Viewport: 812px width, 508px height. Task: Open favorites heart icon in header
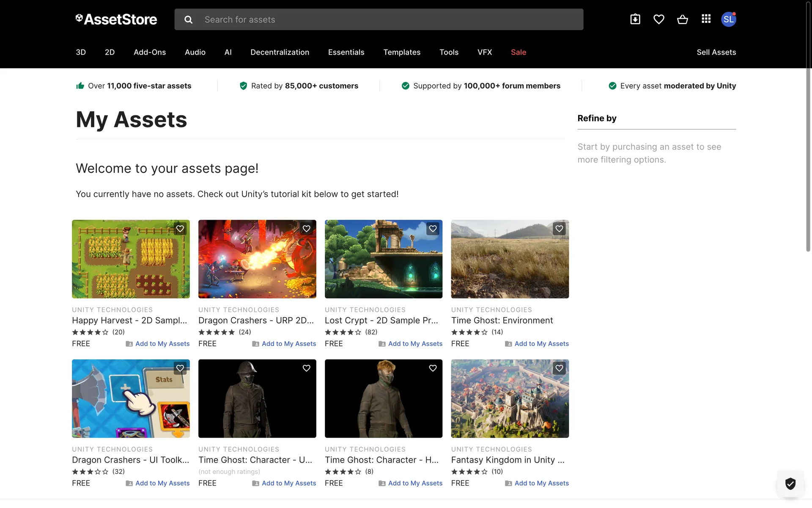[x=658, y=19]
